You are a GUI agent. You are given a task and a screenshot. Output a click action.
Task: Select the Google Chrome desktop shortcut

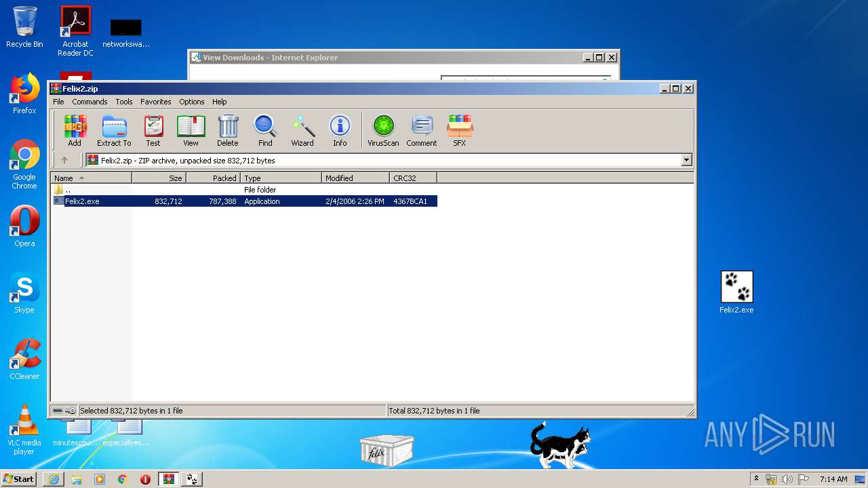24,164
